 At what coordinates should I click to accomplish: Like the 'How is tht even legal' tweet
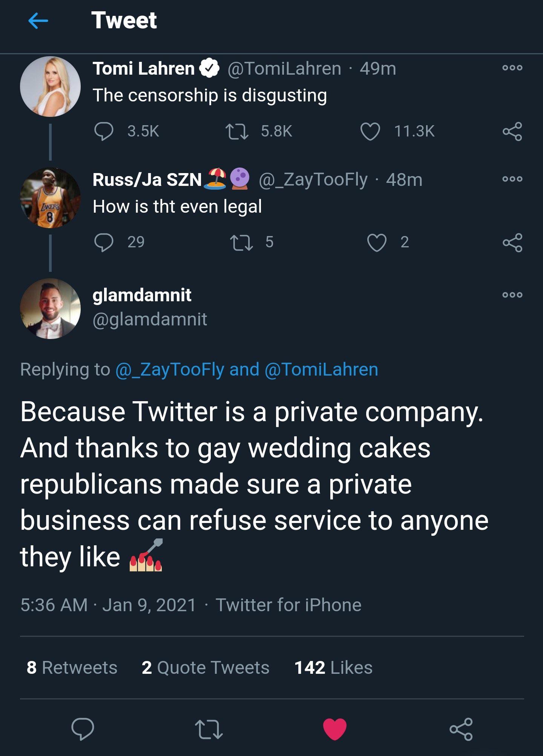377,242
